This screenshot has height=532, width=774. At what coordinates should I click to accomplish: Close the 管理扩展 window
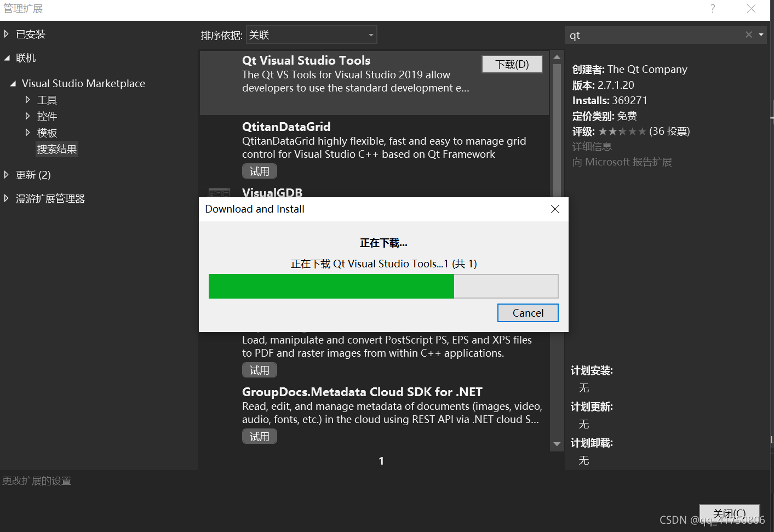tap(752, 9)
